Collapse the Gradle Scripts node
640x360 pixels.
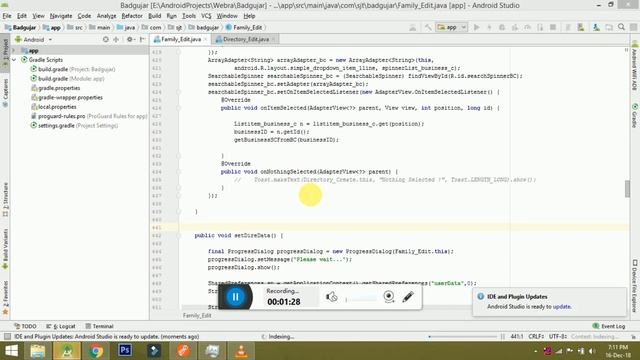14,60
